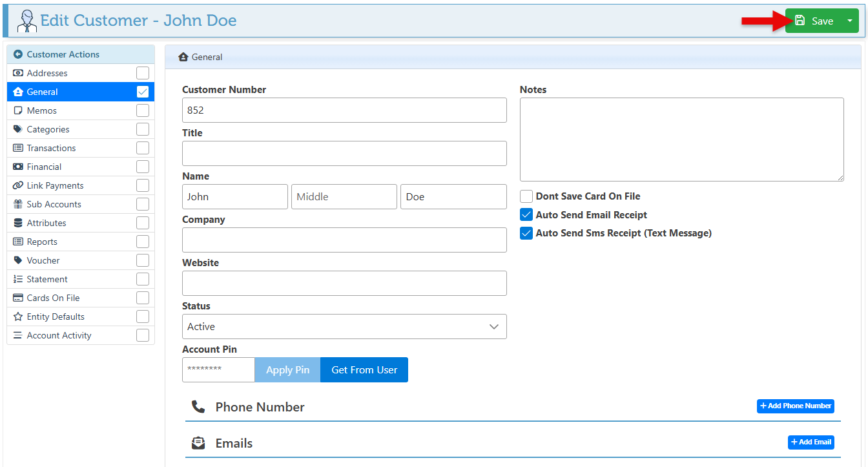Viewport: 868px width, 467px height.
Task: Open the Cards On File menu item
Action: point(53,298)
